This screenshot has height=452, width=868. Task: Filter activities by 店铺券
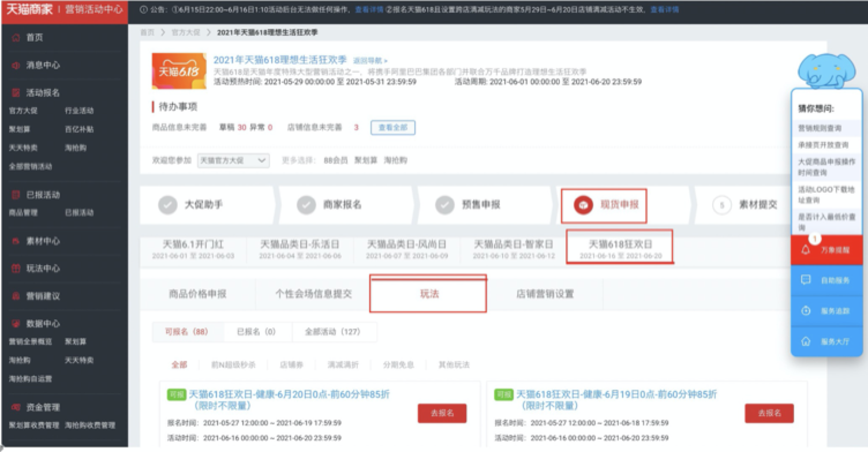291,365
